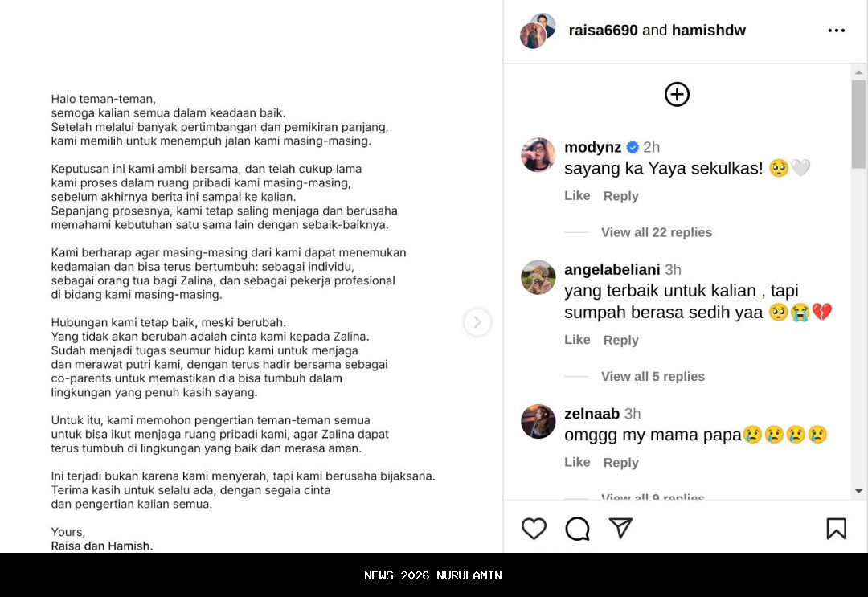Like angelabeliani's comment

577,340
